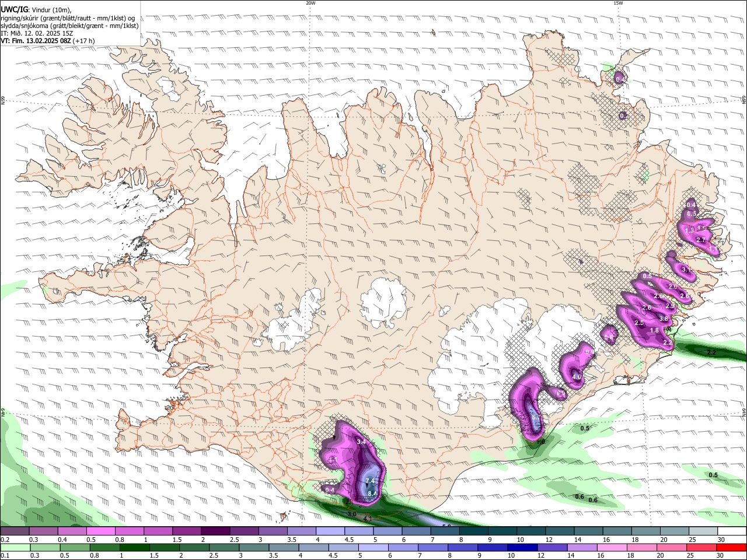Click the '0.1' label on the rain scale
Screen dimensions: 747x560
5,556
